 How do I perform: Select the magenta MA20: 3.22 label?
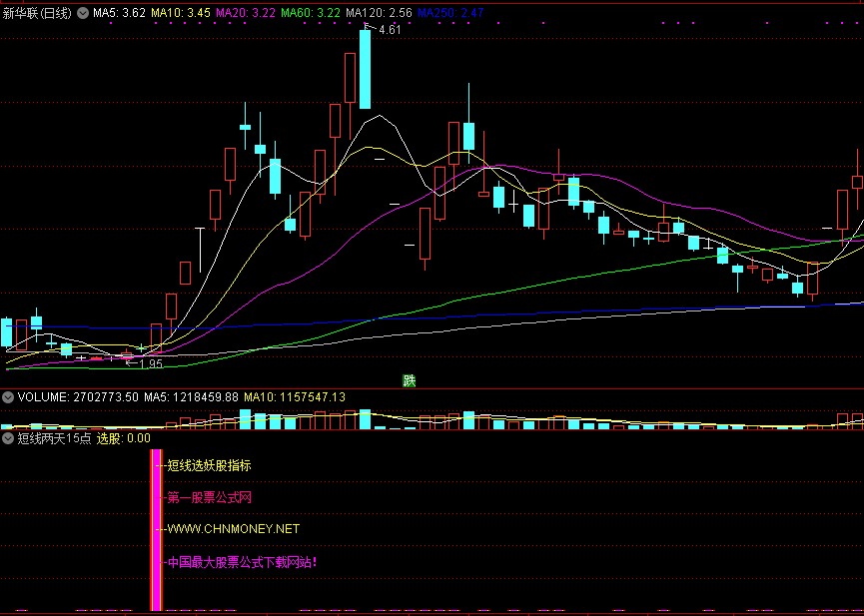246,13
